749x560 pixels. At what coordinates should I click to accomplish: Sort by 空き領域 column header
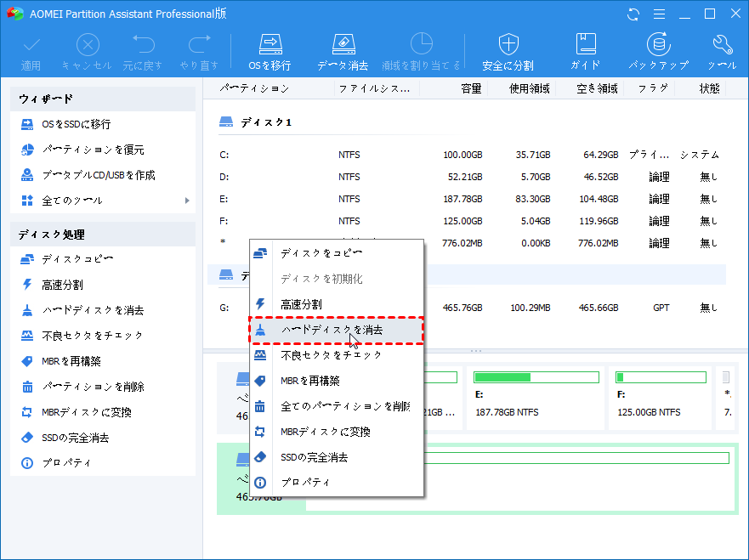point(597,88)
